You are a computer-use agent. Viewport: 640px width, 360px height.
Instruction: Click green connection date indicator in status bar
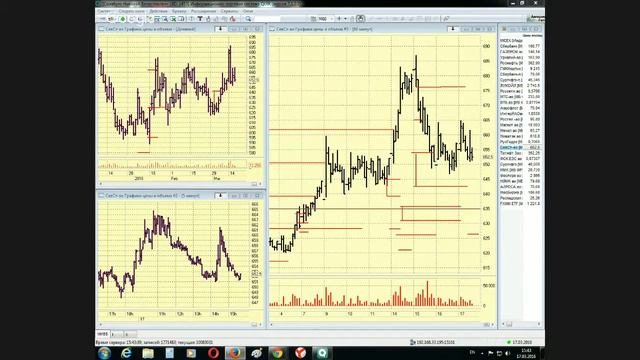(x=519, y=342)
